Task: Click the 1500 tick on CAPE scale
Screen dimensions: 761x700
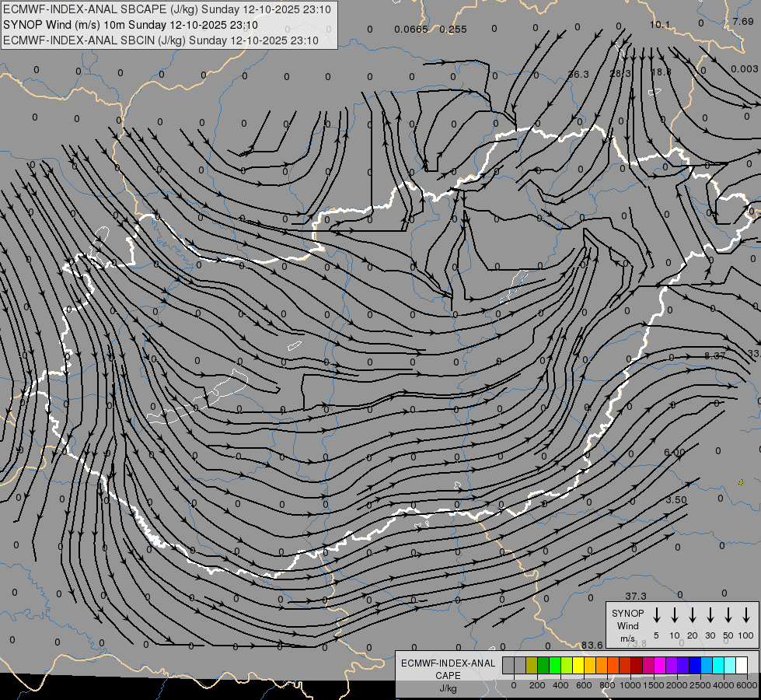Action: point(654,685)
